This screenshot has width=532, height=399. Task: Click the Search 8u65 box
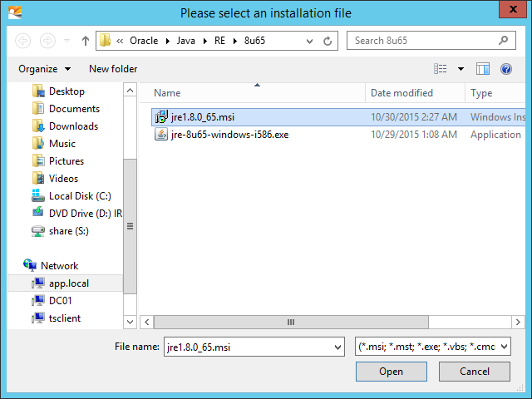click(x=431, y=41)
